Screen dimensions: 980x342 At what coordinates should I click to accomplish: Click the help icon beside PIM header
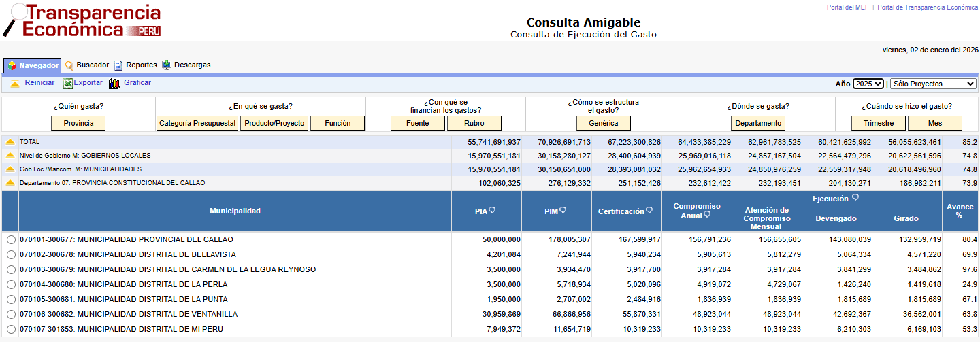click(563, 211)
